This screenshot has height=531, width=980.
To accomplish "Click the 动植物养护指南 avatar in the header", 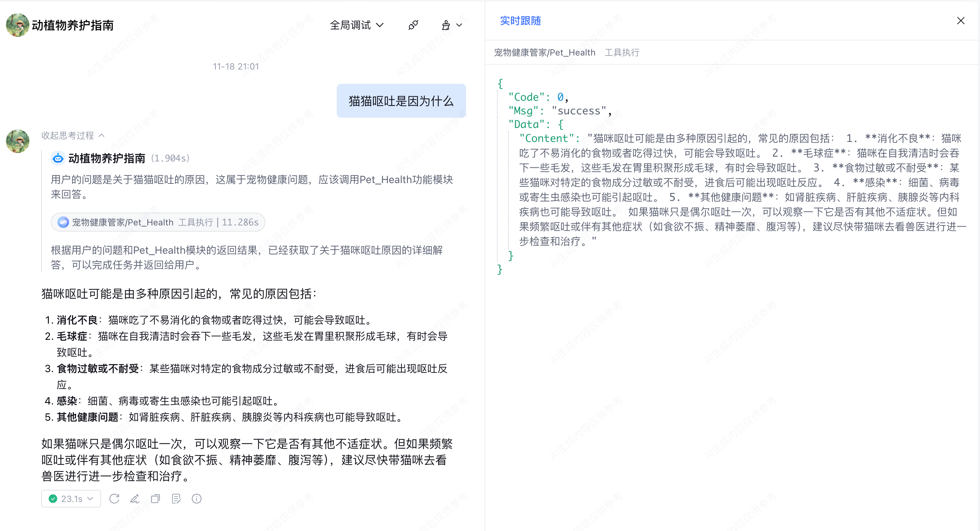I will 18,25.
